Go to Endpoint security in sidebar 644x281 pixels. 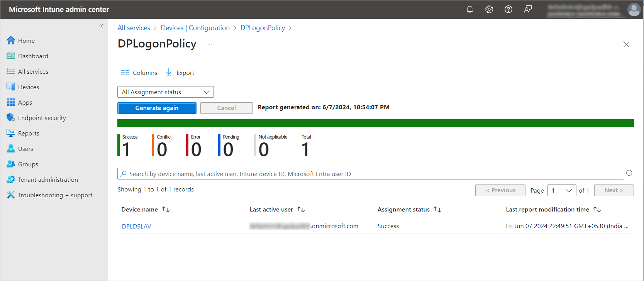(x=42, y=118)
